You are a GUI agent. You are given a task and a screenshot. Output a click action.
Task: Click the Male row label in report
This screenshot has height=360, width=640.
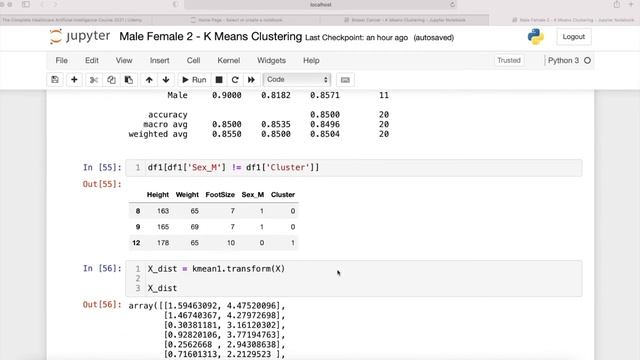(x=177, y=95)
